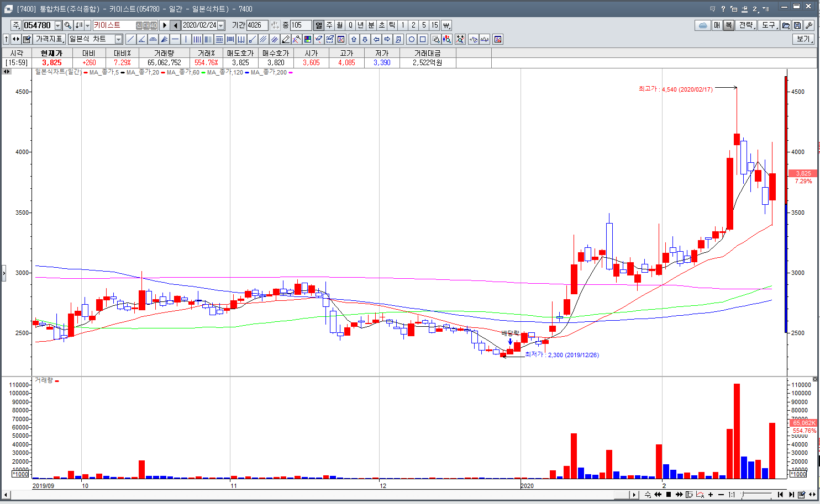
Task: Open the 전략 strategy dropdown
Action: 747,25
